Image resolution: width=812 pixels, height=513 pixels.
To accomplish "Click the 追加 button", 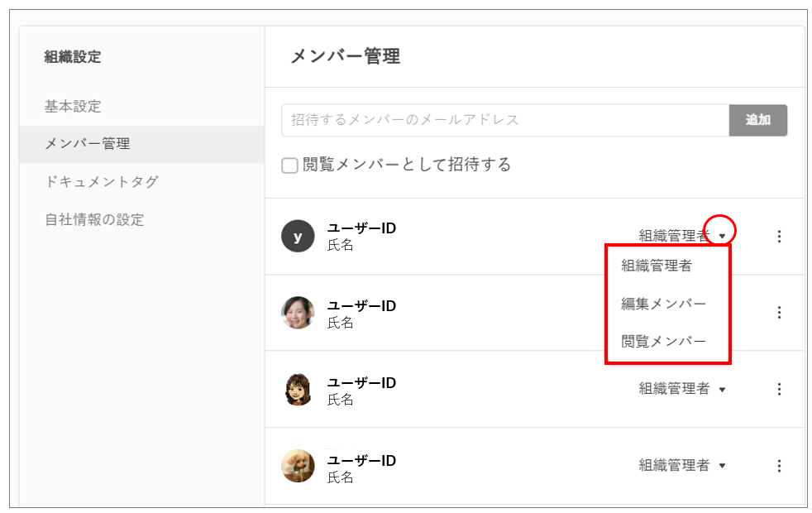I will click(757, 120).
